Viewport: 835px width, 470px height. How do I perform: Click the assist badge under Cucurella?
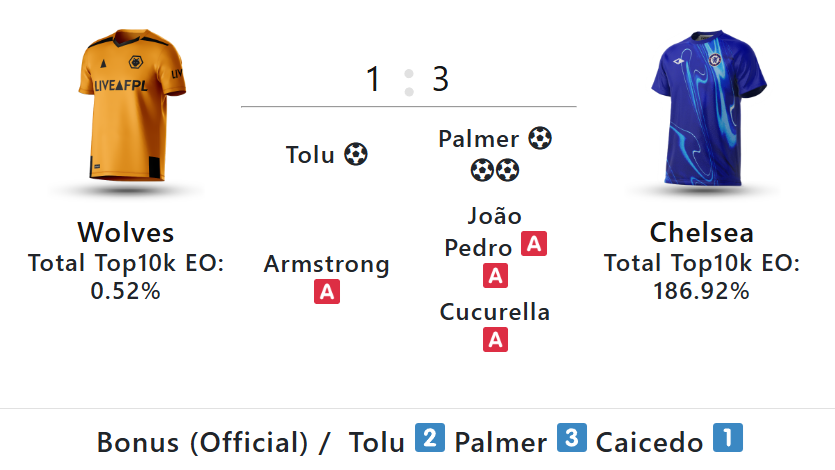(495, 340)
